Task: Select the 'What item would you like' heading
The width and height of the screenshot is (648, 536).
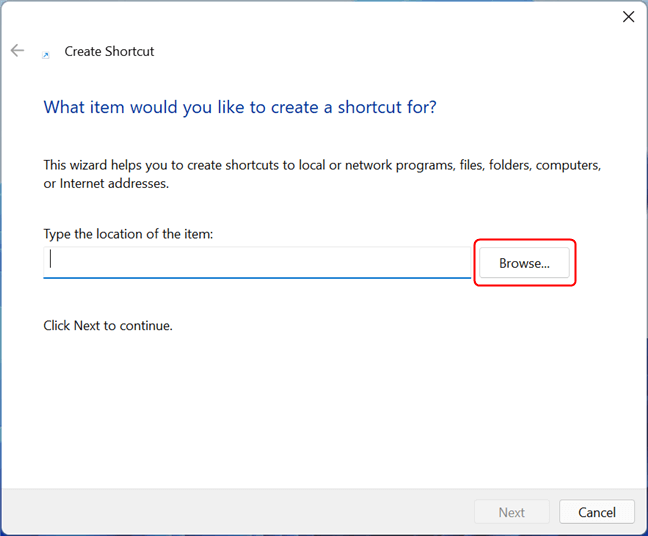Action: pos(240,107)
